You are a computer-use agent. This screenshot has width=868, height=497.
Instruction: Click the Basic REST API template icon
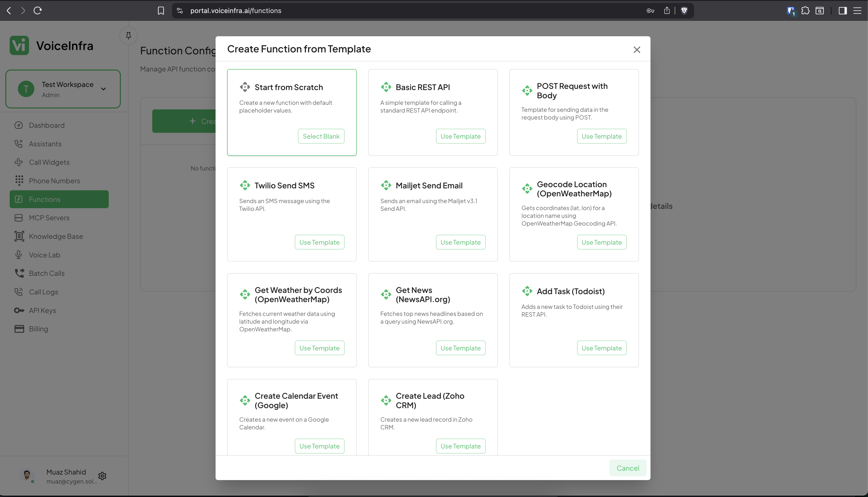coord(386,87)
